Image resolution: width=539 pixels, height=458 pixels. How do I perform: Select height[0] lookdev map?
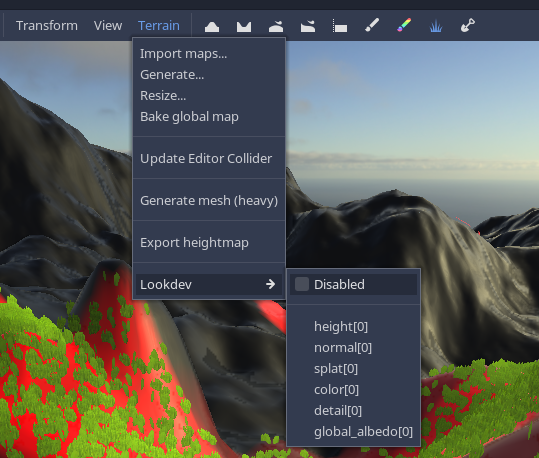(353, 326)
